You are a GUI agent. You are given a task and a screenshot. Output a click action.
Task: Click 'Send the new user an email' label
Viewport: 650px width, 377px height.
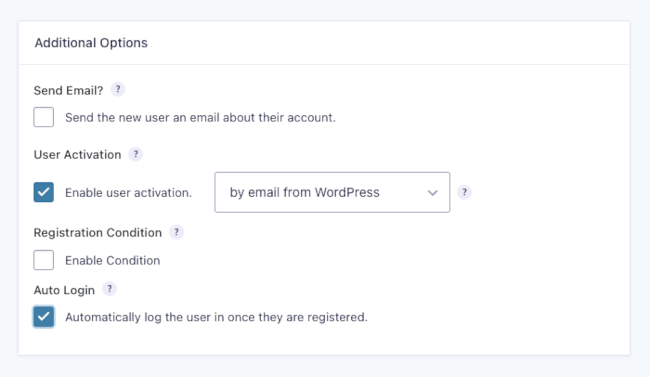click(200, 118)
